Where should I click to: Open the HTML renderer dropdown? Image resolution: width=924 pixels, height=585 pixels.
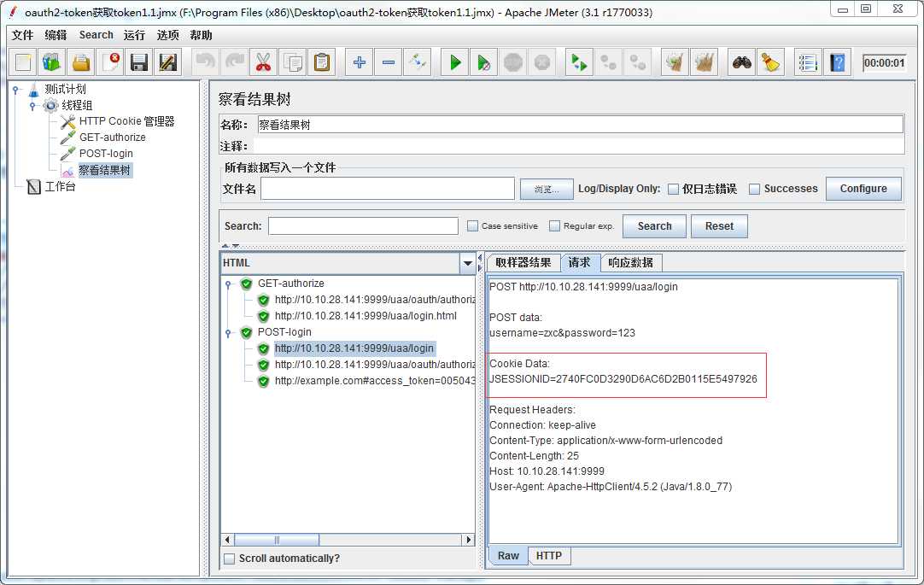tap(468, 263)
